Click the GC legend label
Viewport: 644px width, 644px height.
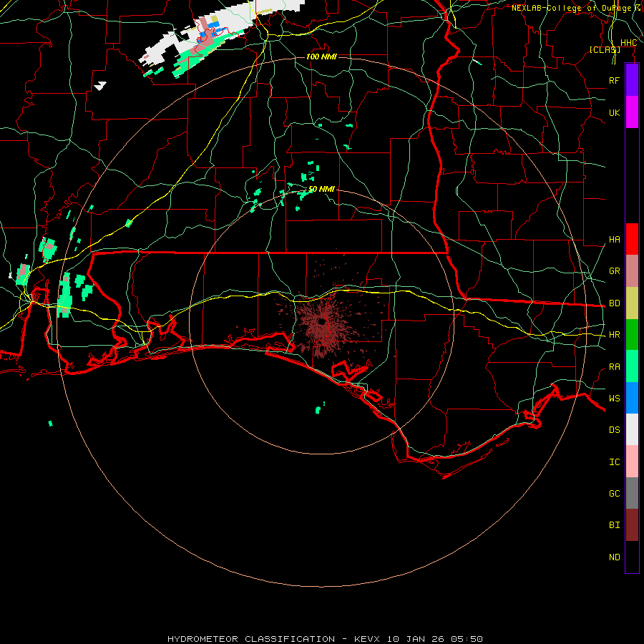pyautogui.click(x=614, y=494)
